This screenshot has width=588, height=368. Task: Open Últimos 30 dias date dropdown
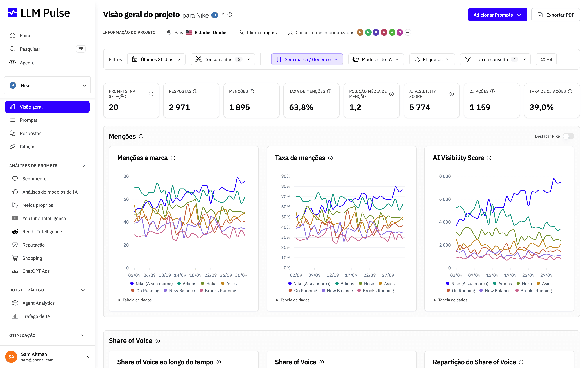pos(156,59)
